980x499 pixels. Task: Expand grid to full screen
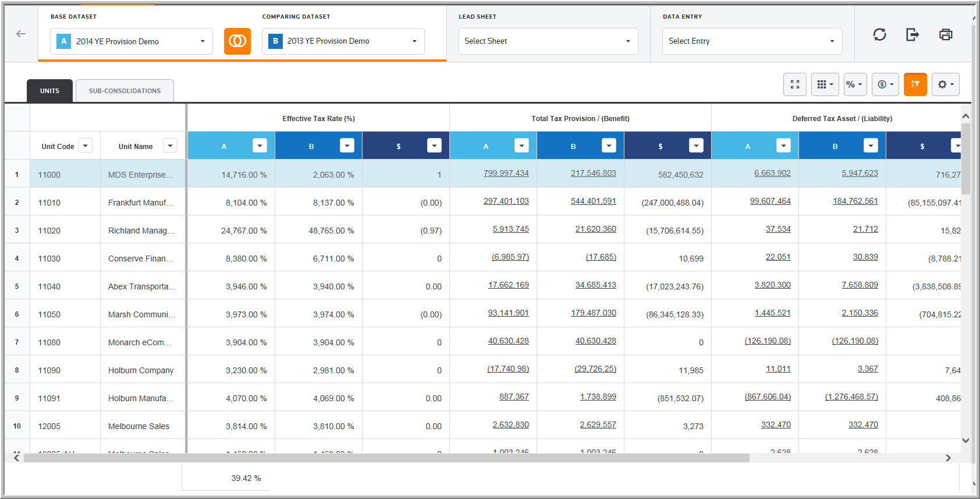coord(795,84)
